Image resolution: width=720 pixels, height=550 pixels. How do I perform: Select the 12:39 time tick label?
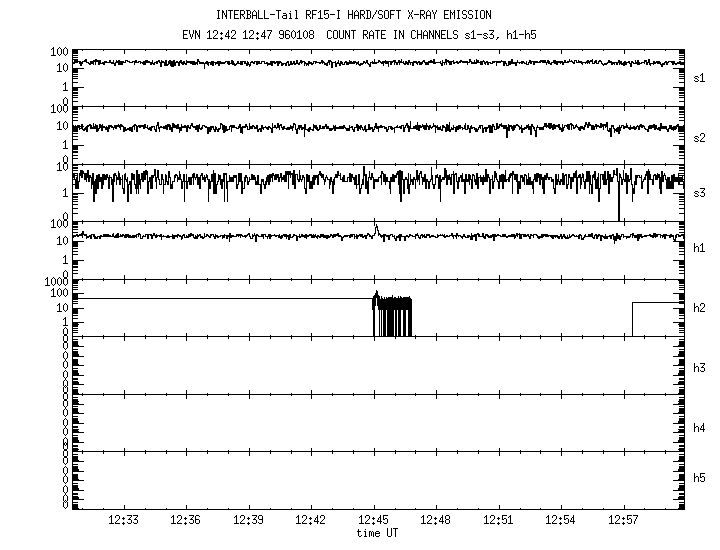click(248, 521)
